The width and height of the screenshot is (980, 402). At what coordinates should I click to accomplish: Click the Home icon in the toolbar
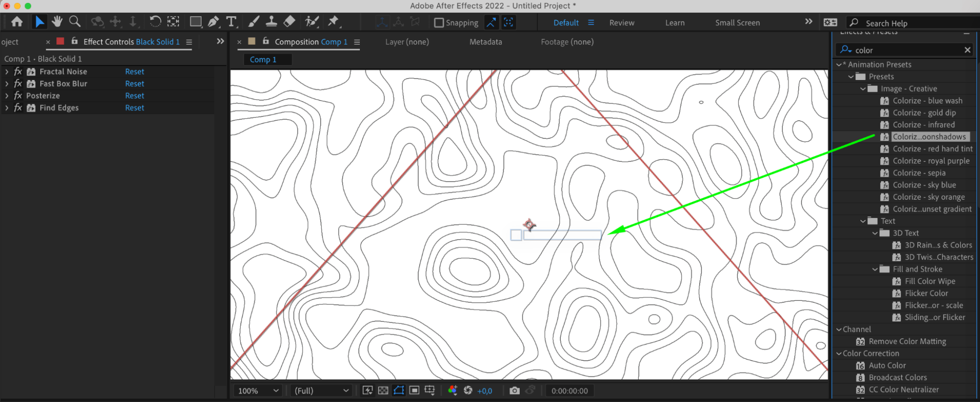point(17,22)
